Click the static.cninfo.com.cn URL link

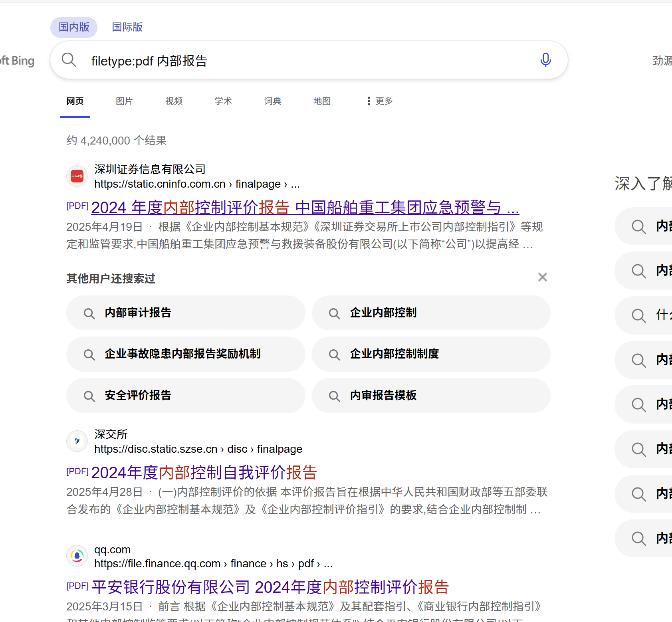[x=197, y=184]
